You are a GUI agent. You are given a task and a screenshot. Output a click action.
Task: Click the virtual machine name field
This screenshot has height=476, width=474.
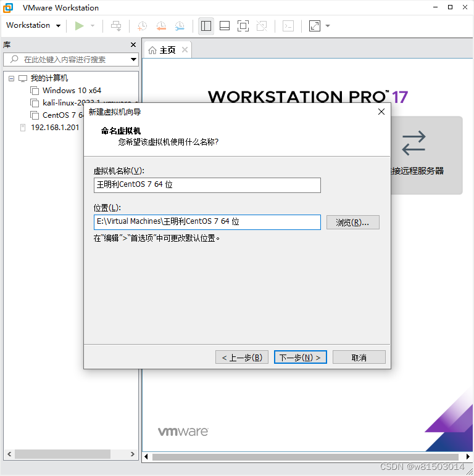pyautogui.click(x=207, y=185)
